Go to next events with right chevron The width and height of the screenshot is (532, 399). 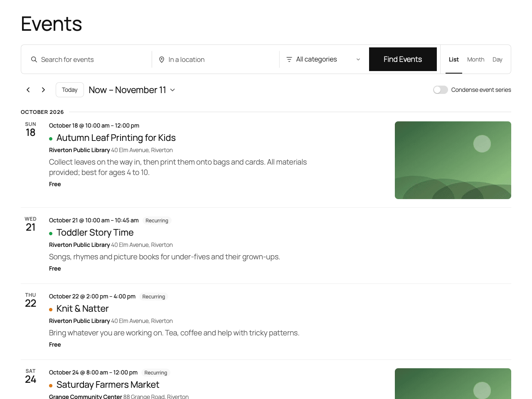click(x=43, y=90)
